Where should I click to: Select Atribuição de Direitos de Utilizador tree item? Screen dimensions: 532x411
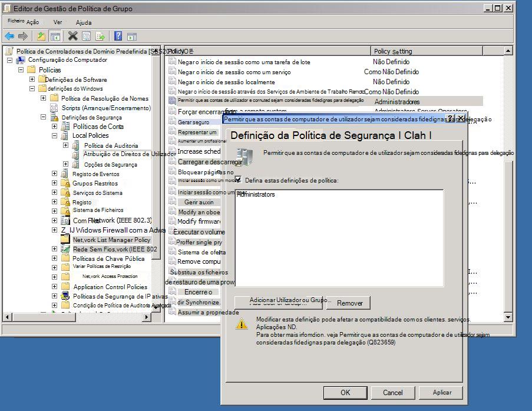(x=129, y=154)
